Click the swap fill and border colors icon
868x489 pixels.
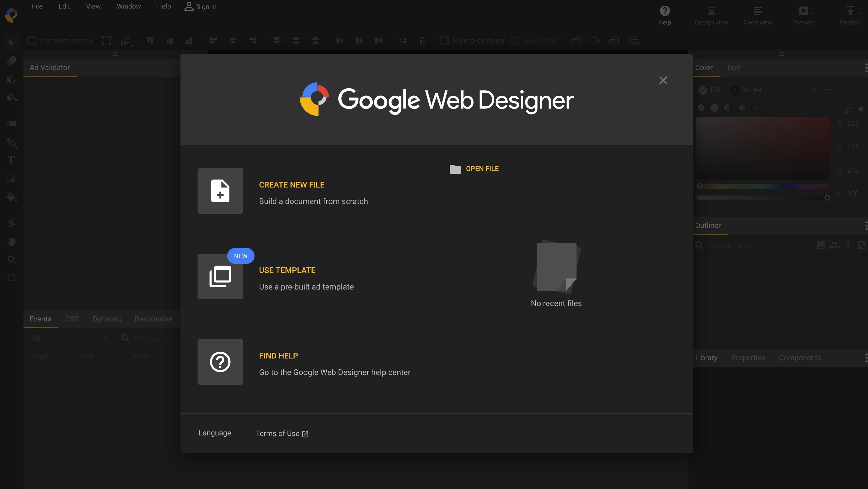click(848, 110)
